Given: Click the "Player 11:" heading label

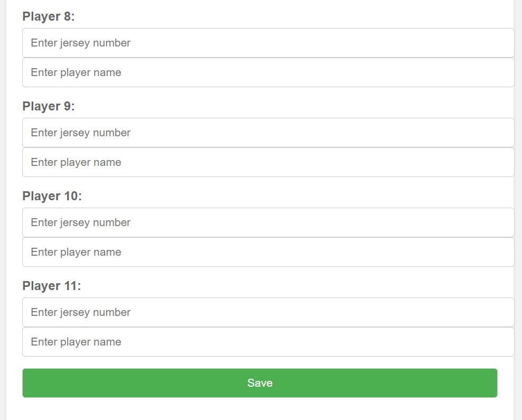Looking at the screenshot, I should pos(52,286).
